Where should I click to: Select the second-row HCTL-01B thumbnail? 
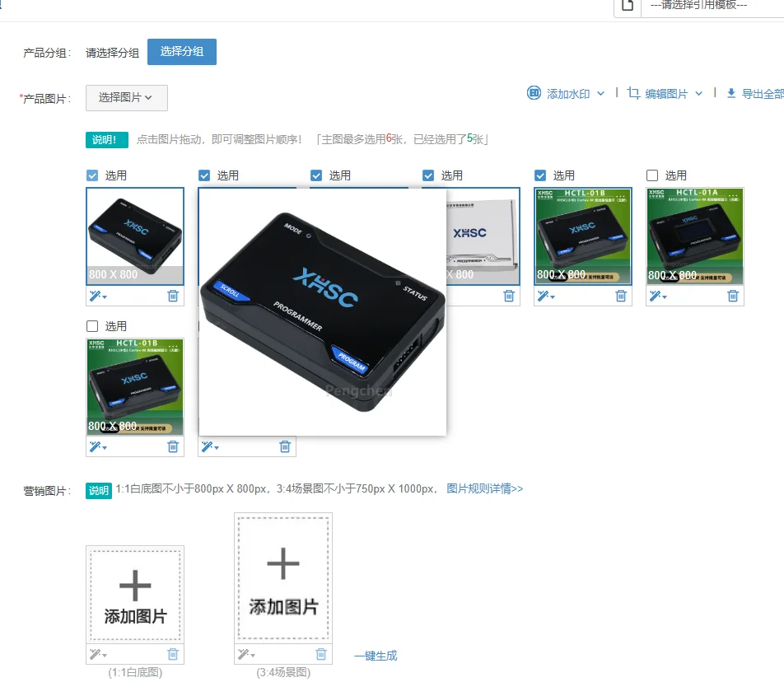135,387
